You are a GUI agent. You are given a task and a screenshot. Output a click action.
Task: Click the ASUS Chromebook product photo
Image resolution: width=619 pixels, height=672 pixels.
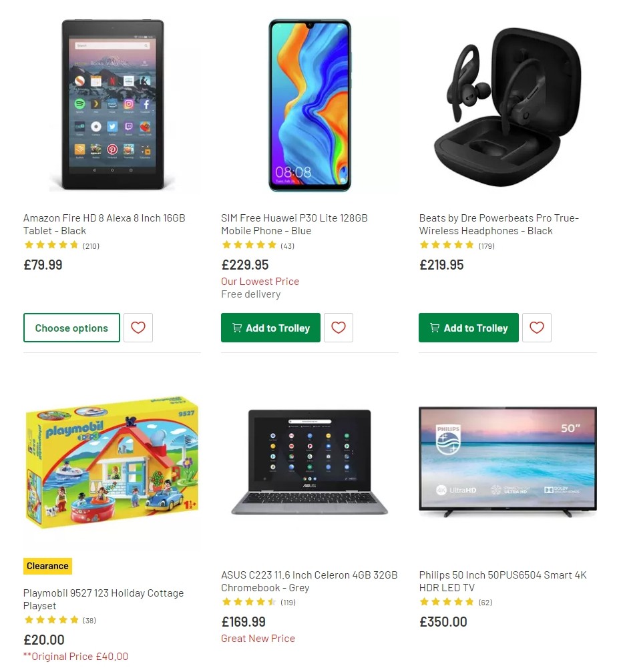[309, 461]
